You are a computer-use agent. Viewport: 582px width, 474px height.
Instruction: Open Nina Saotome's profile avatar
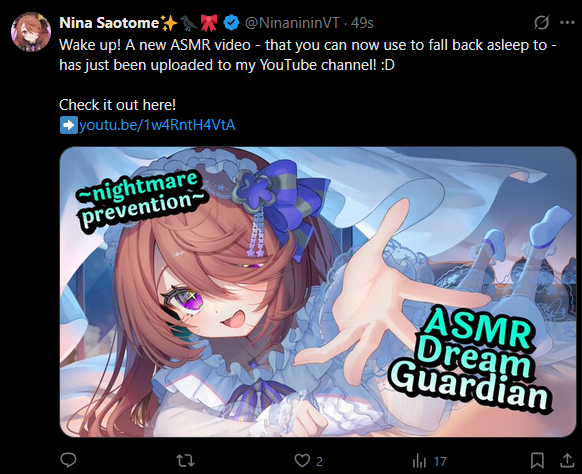point(31,32)
